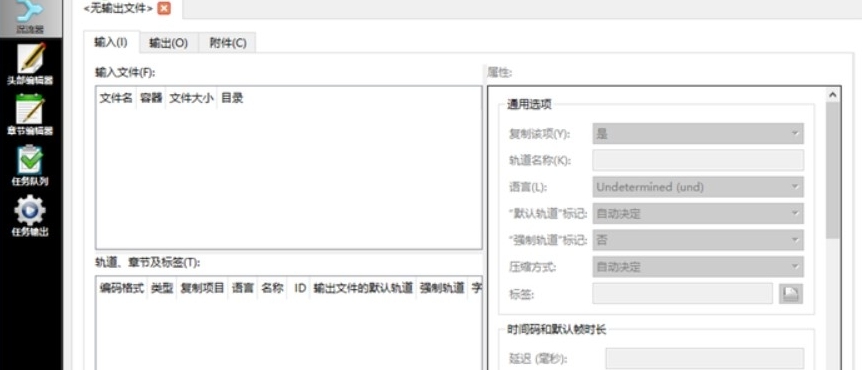Sort input files by 文件名 column
Viewport: 862px width, 370px height.
(x=116, y=98)
